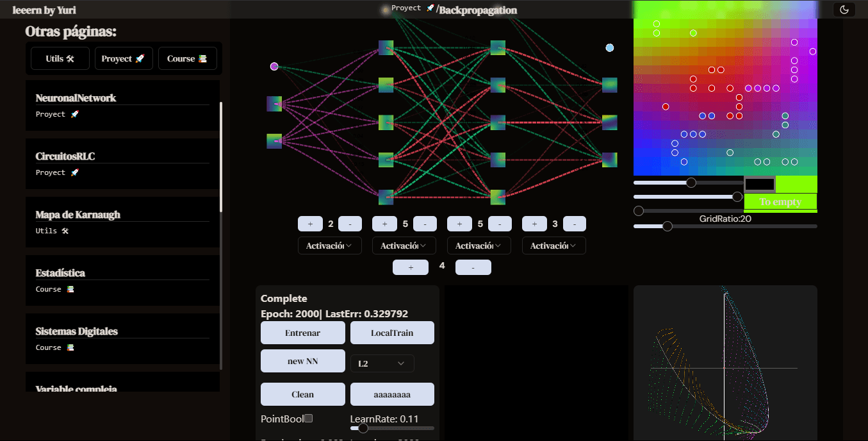Click the purple input node circle

(274, 66)
